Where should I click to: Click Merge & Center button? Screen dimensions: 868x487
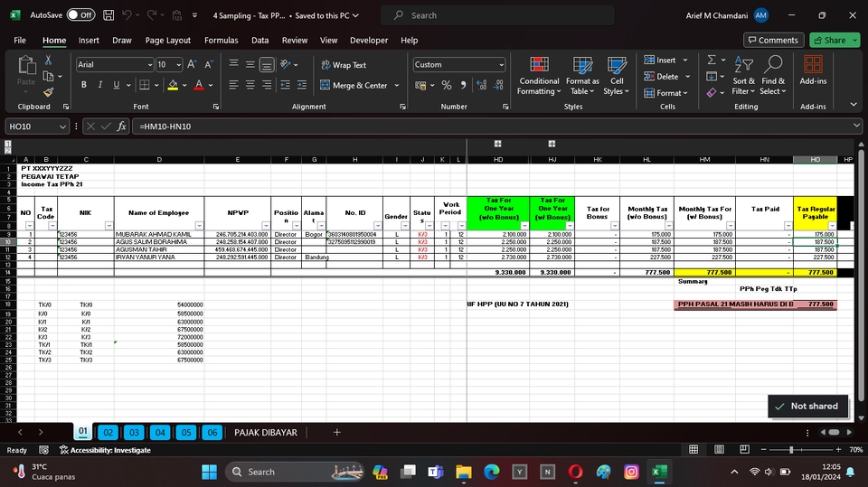coord(354,85)
